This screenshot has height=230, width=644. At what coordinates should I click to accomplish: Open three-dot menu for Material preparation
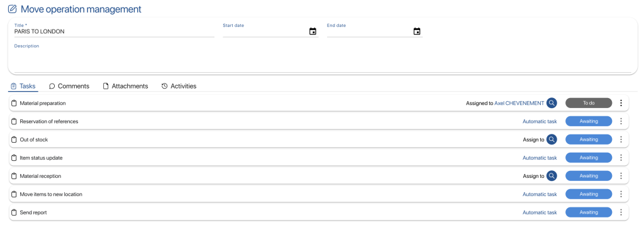(x=621, y=103)
